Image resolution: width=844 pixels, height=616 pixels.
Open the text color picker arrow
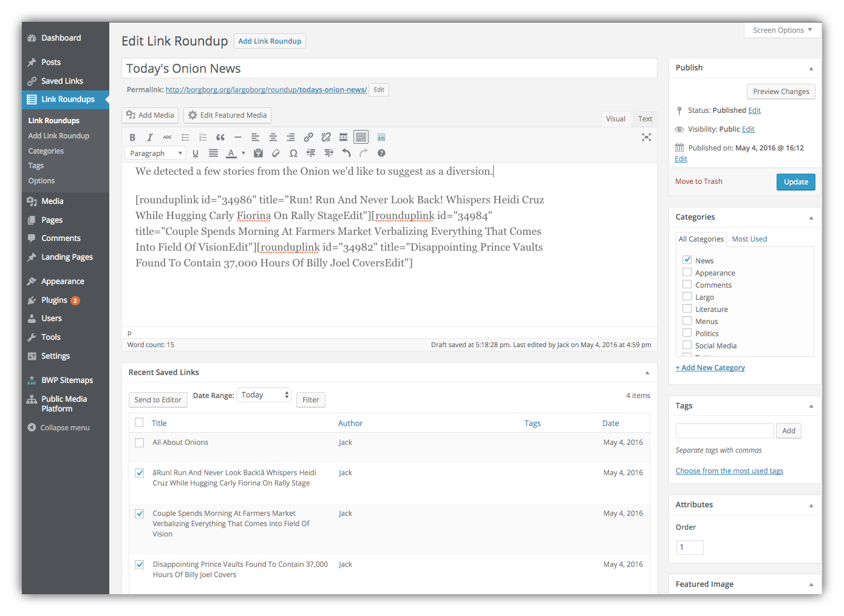(243, 153)
